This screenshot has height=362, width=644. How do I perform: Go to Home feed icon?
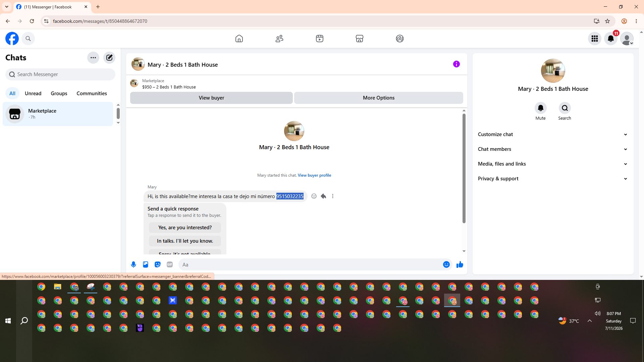239,39
